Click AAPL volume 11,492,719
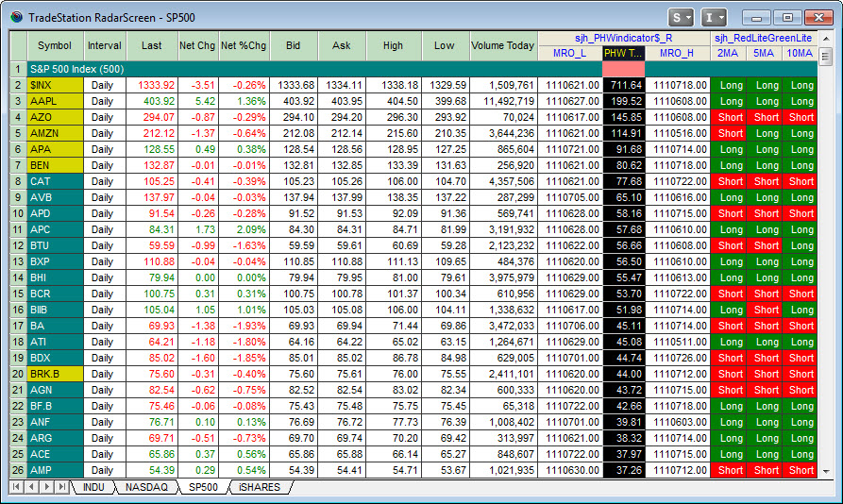 (503, 101)
